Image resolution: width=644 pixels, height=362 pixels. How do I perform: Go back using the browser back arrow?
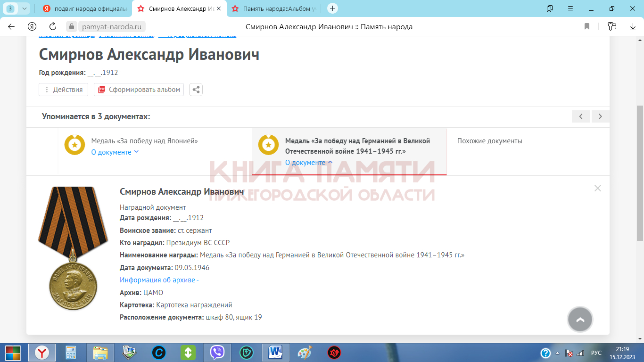[11, 27]
